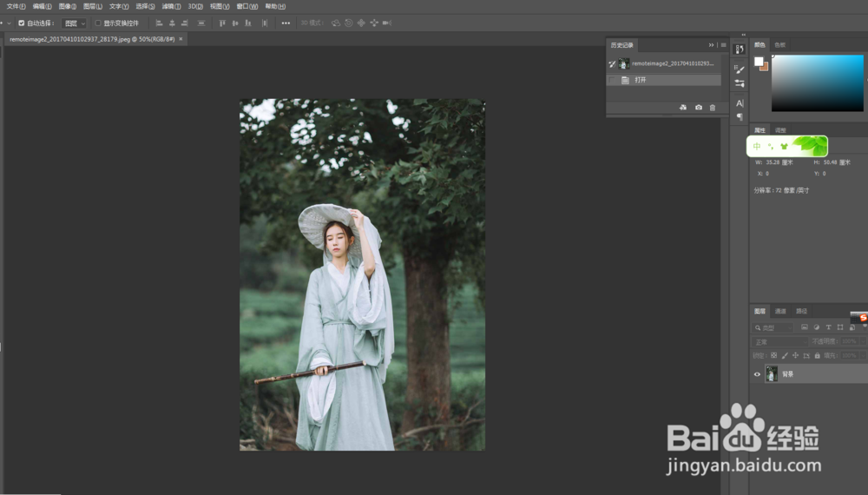Click the lock all padlock icon in Layers

pos(817,355)
